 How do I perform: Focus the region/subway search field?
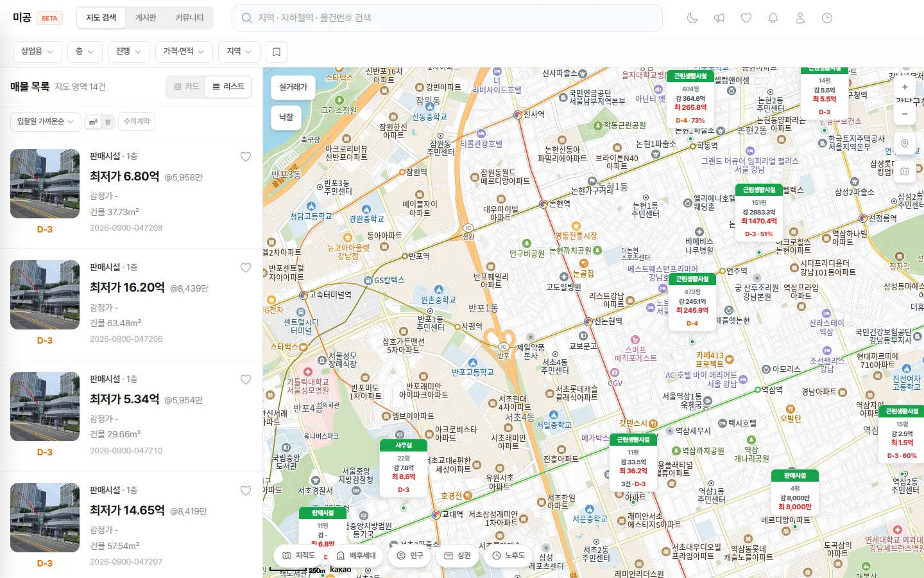pyautogui.click(x=447, y=18)
